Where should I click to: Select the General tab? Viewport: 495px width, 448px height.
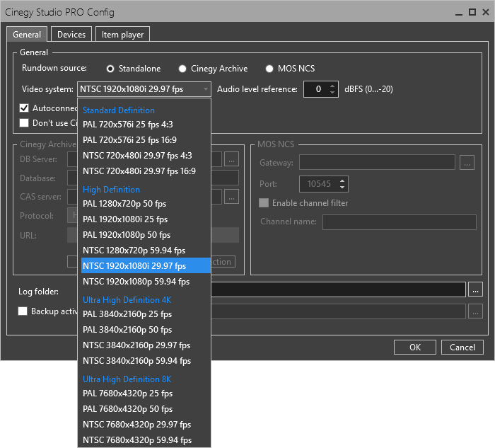[27, 34]
